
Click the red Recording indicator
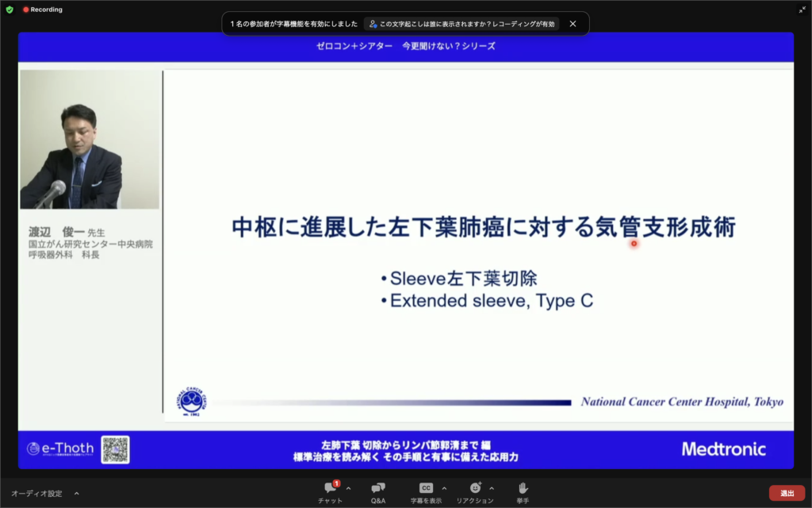click(x=43, y=10)
